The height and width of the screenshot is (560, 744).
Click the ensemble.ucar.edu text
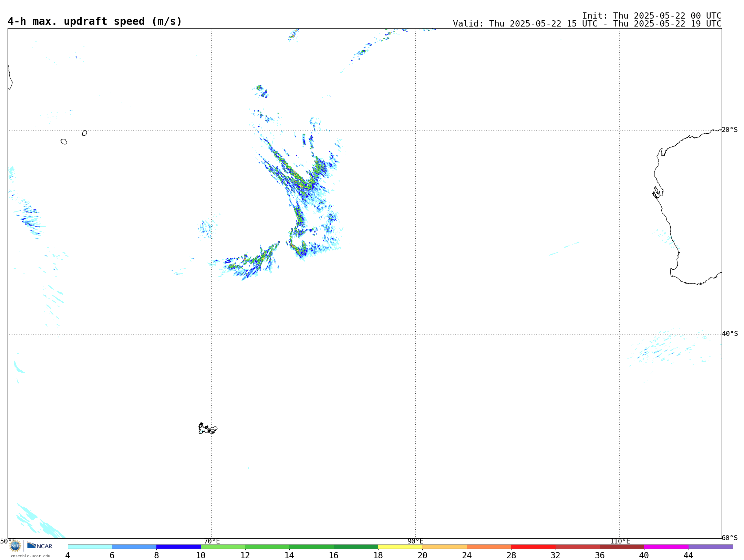31,556
